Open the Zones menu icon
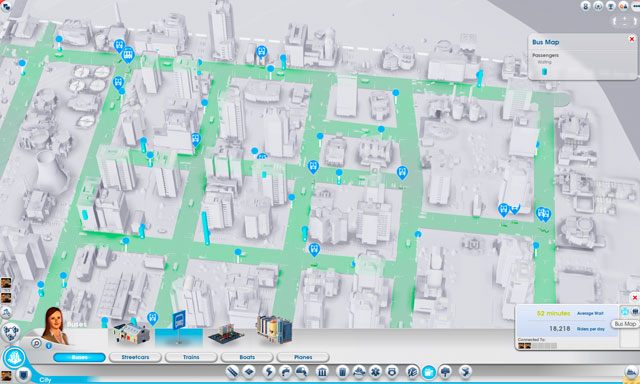Image resolution: width=640 pixels, height=384 pixels. [249, 372]
